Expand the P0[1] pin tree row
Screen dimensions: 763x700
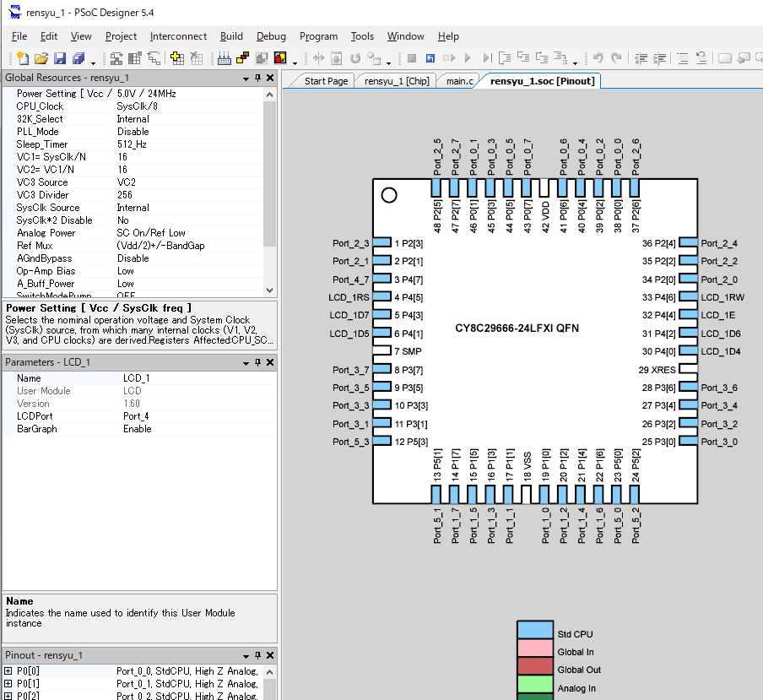click(x=8, y=684)
